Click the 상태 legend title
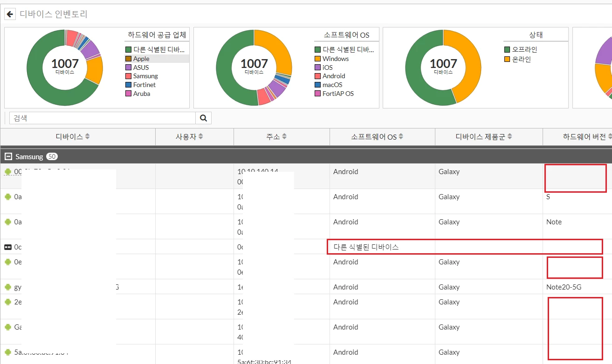The height and width of the screenshot is (364, 612). click(x=536, y=35)
